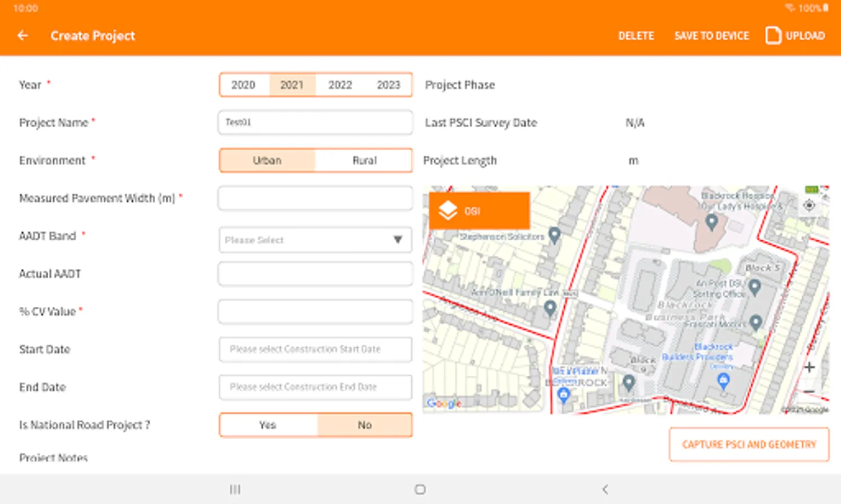Screen dimensions: 841x504
Task: Tap the back arrow next to Create Project
Action: 22,35
